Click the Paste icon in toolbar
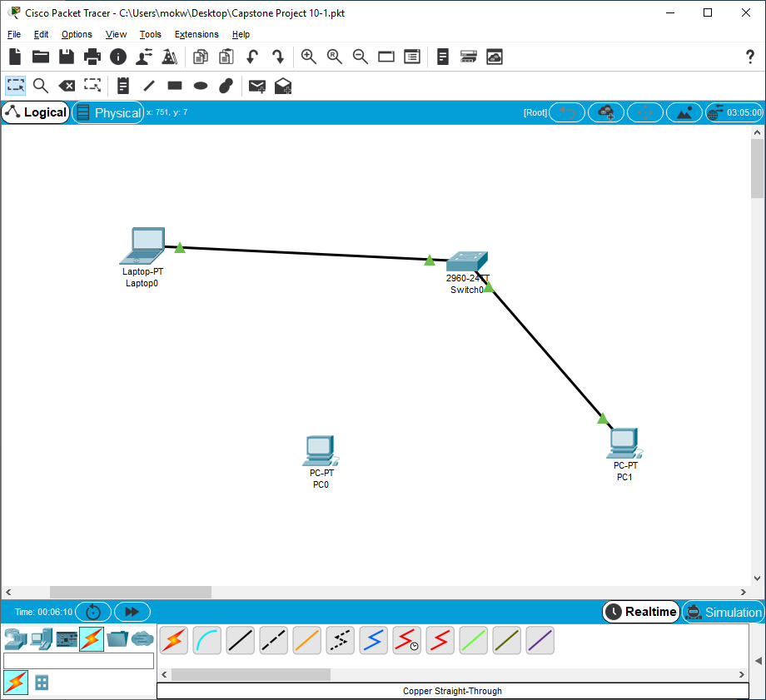This screenshot has height=700, width=766. (226, 57)
